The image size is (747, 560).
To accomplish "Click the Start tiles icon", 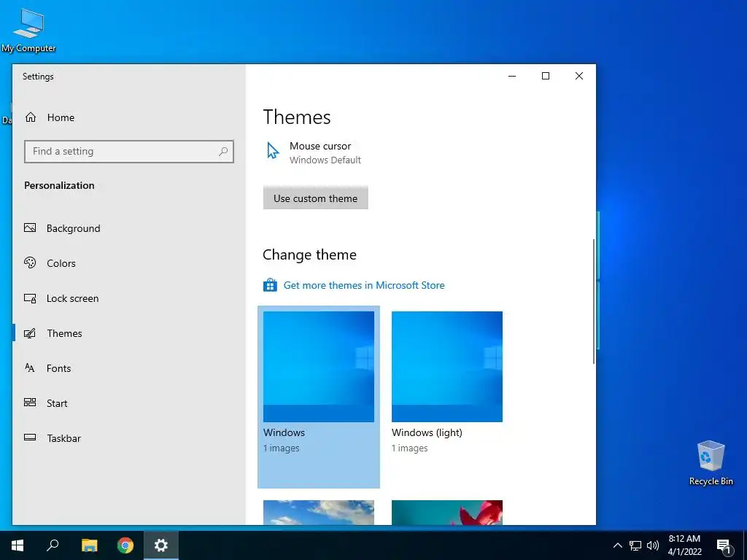I will click(x=30, y=402).
